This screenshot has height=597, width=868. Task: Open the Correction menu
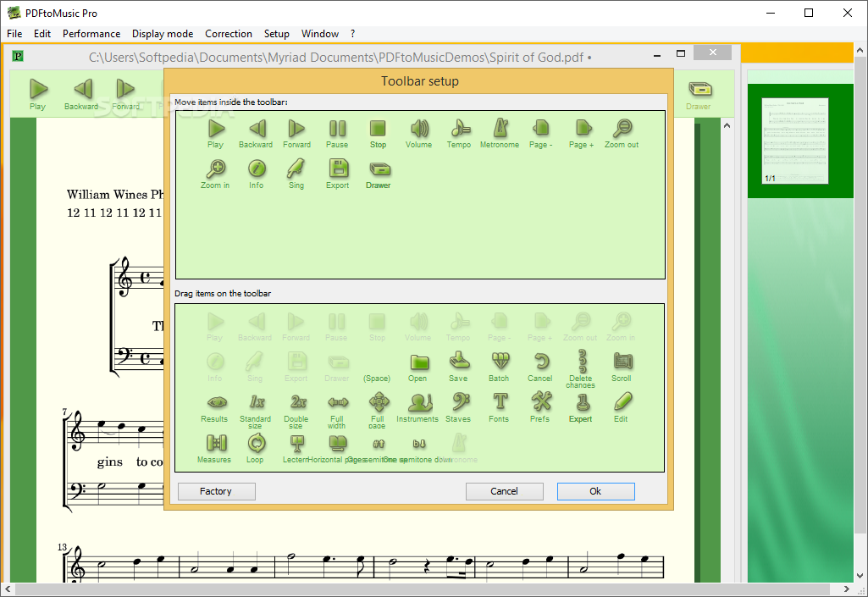click(x=229, y=34)
